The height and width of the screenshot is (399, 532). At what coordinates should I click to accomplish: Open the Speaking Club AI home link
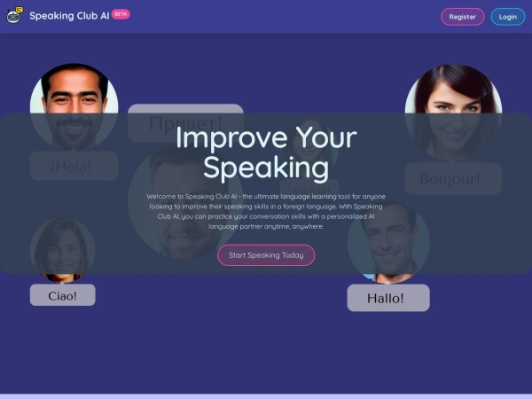pyautogui.click(x=69, y=16)
